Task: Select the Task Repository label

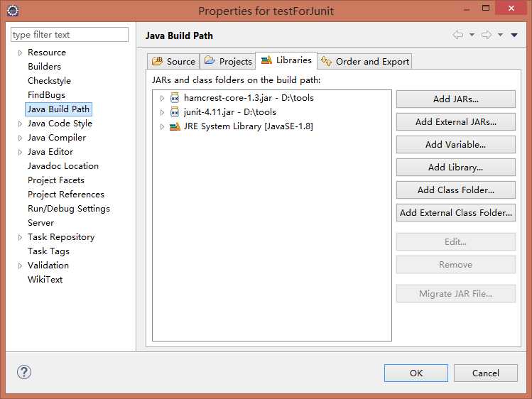Action: coord(61,237)
